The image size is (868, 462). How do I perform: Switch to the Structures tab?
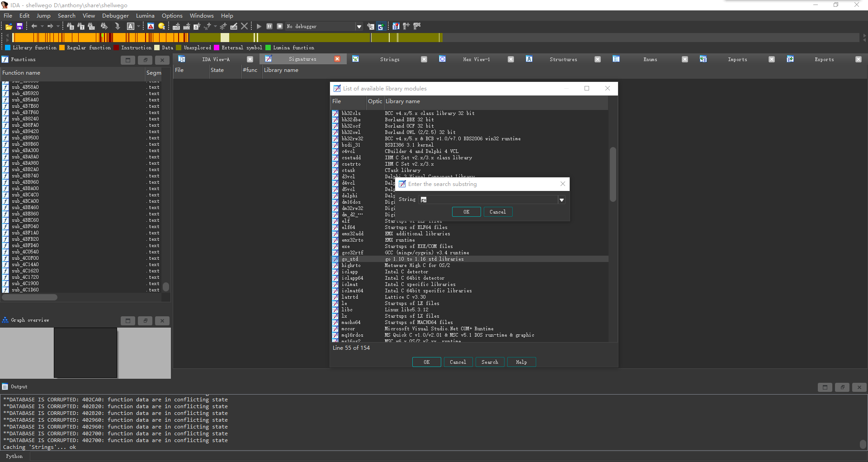[563, 59]
